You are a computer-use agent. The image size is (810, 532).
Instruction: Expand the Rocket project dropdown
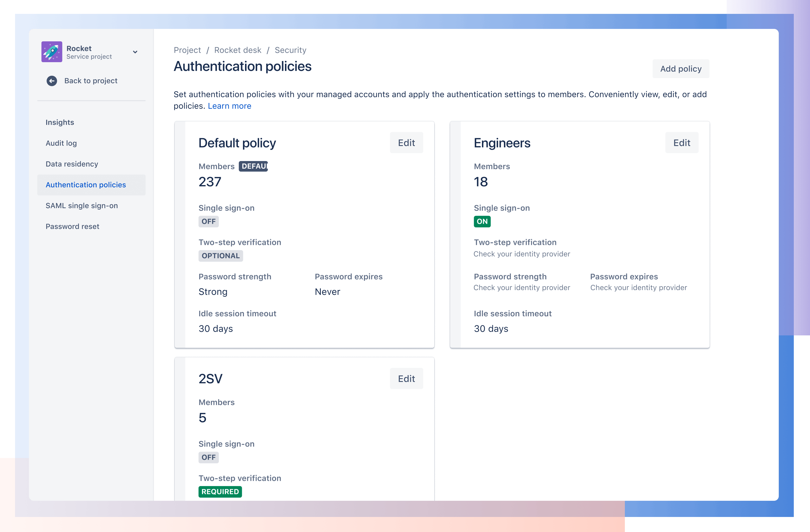point(135,52)
